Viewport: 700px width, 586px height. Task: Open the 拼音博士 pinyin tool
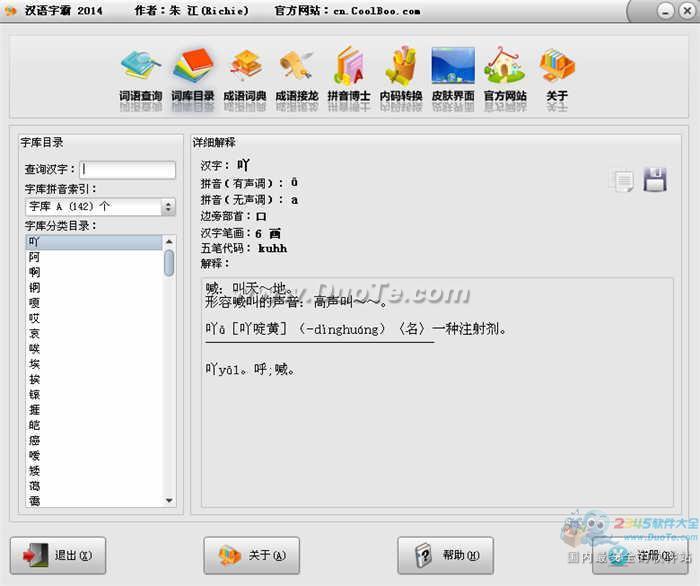349,73
